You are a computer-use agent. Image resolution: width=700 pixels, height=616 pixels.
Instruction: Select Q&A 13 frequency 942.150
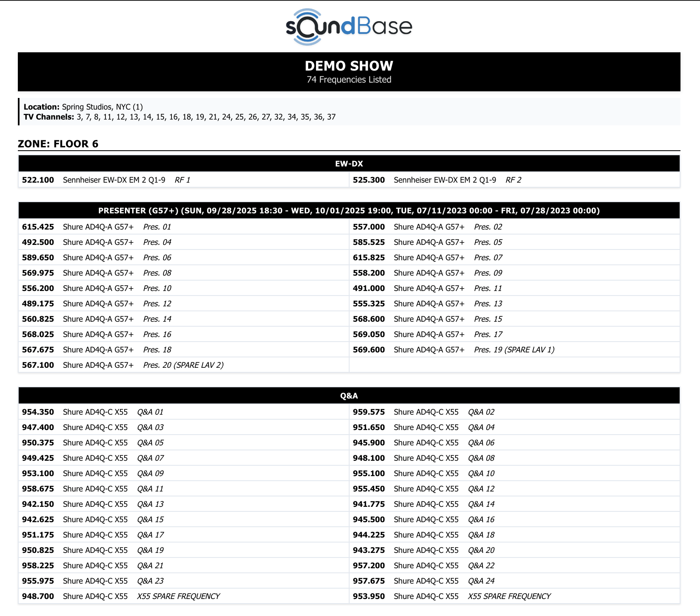point(38,504)
